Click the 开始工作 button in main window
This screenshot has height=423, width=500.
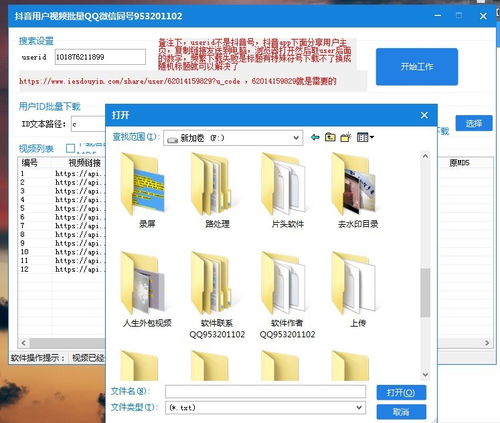click(417, 67)
